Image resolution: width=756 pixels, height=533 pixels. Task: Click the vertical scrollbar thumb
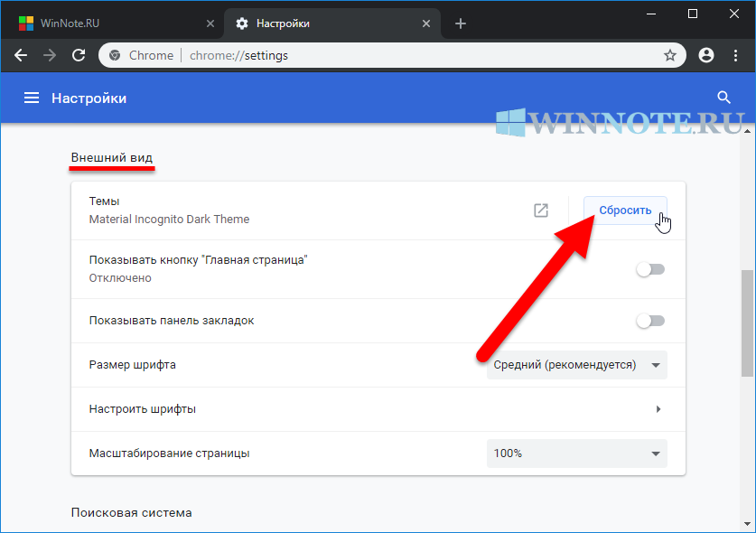click(x=747, y=323)
